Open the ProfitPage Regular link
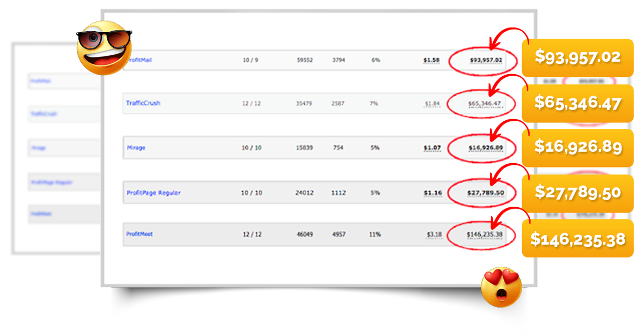Image resolution: width=644 pixels, height=335 pixels. point(153,193)
